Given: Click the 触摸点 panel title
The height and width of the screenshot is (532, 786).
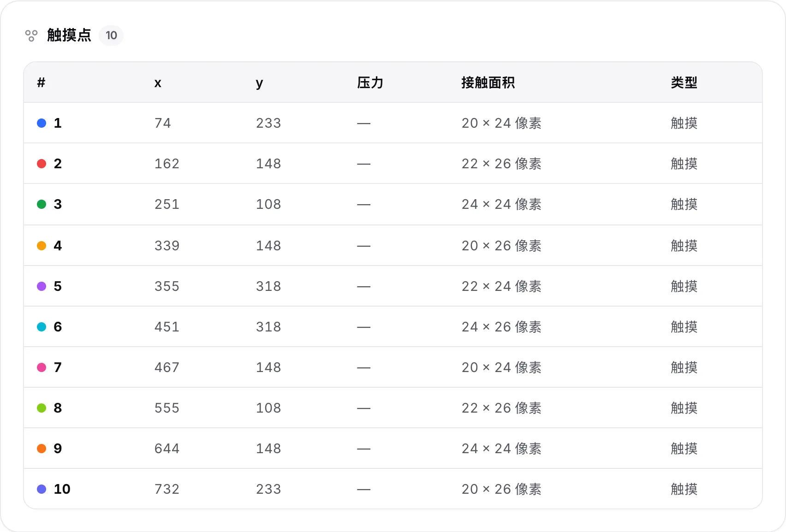Looking at the screenshot, I should pos(69,35).
